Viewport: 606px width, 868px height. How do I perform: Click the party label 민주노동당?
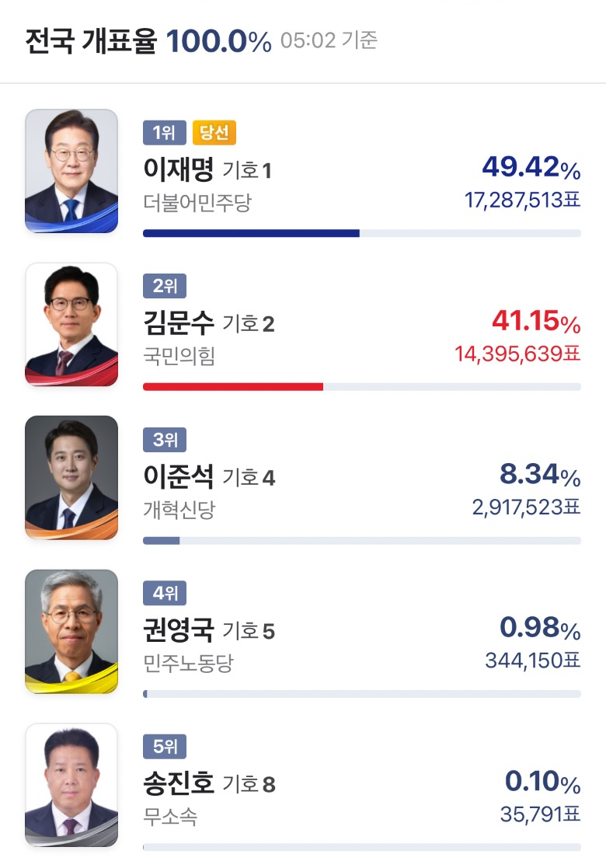[189, 663]
